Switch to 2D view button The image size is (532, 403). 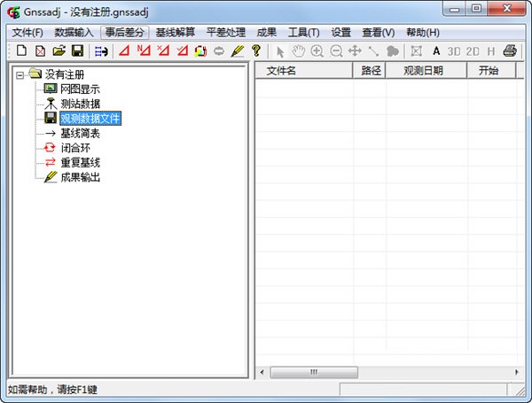click(x=473, y=51)
